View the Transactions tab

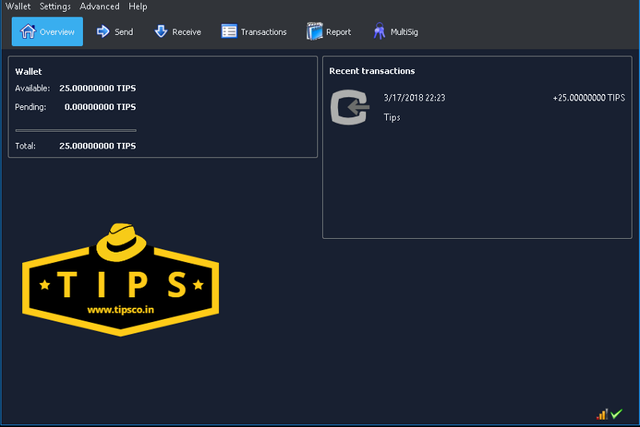254,31
